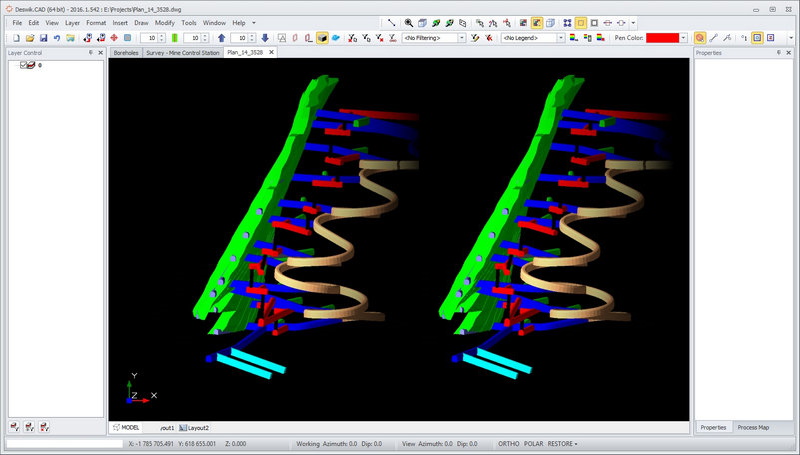The width and height of the screenshot is (800, 455).
Task: Click the blue up arrow icon
Action: click(221, 38)
